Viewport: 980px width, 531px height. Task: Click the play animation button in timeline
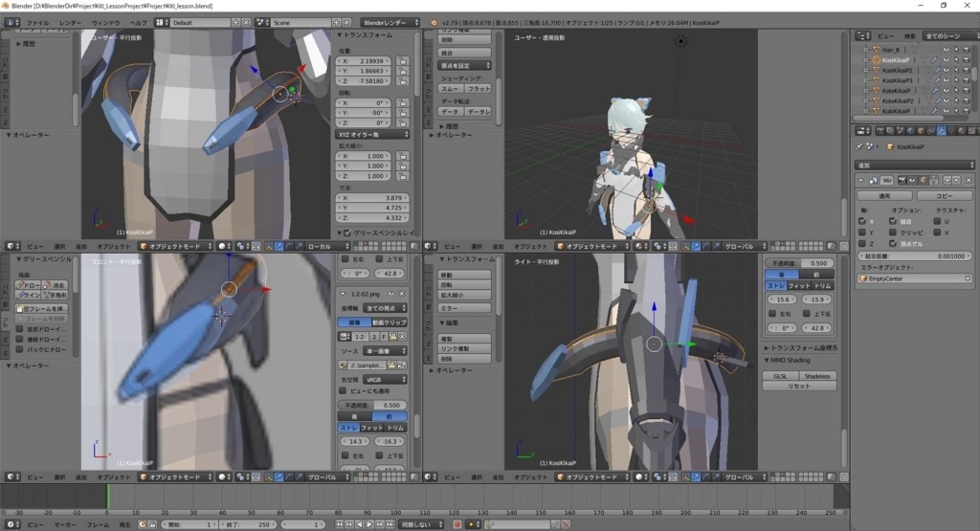(369, 524)
